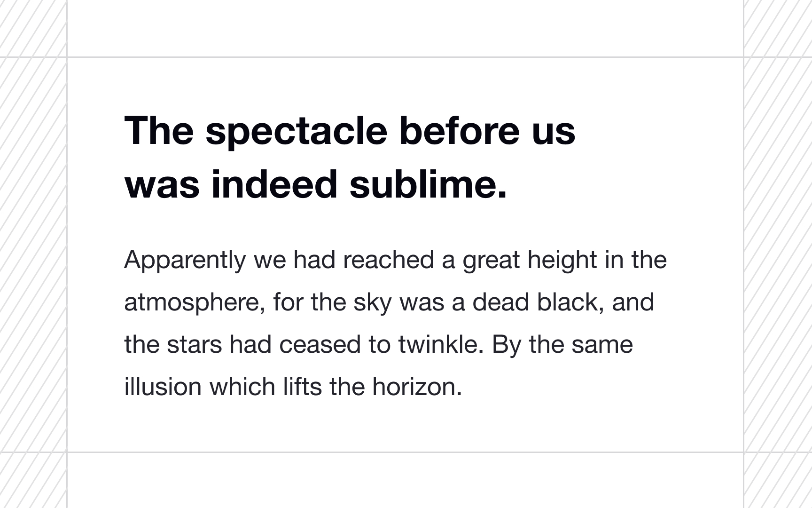Screen dimensions: 812x508
Task: Click the word "atmosphere" in the paragraph
Action: 192,302
